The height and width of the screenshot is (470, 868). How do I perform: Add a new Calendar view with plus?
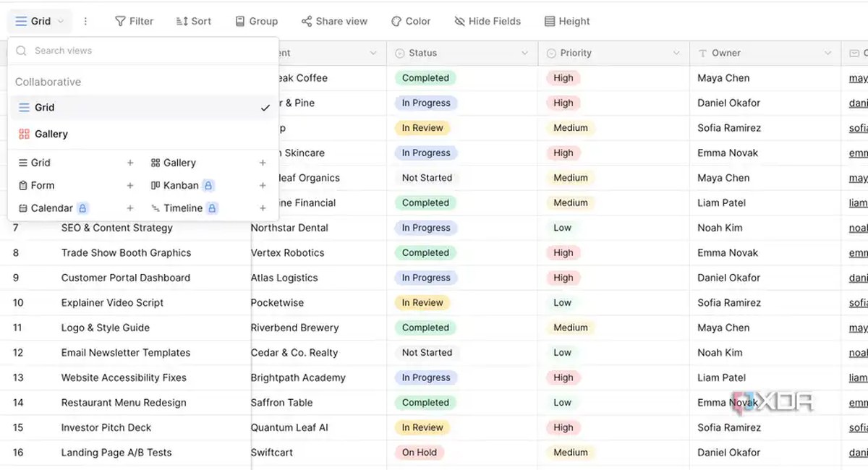[130, 208]
